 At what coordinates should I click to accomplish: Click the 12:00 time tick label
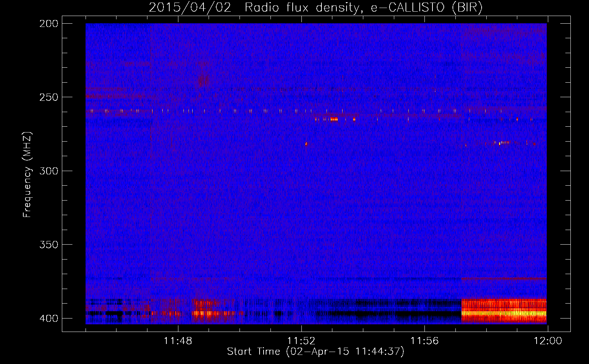[x=548, y=341]
